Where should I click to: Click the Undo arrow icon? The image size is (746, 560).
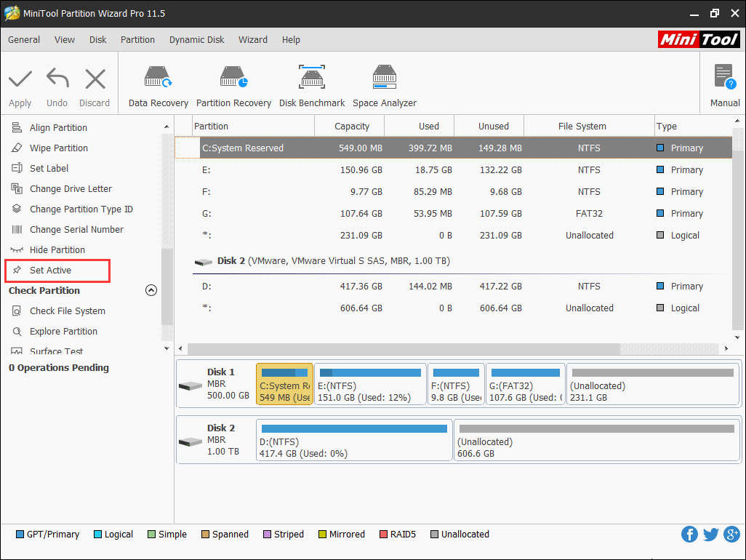click(x=57, y=79)
